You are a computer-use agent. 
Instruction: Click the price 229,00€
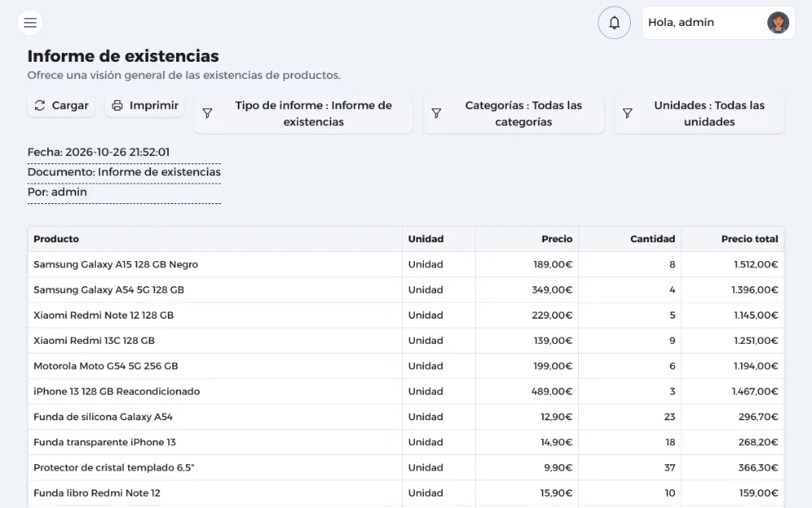552,315
